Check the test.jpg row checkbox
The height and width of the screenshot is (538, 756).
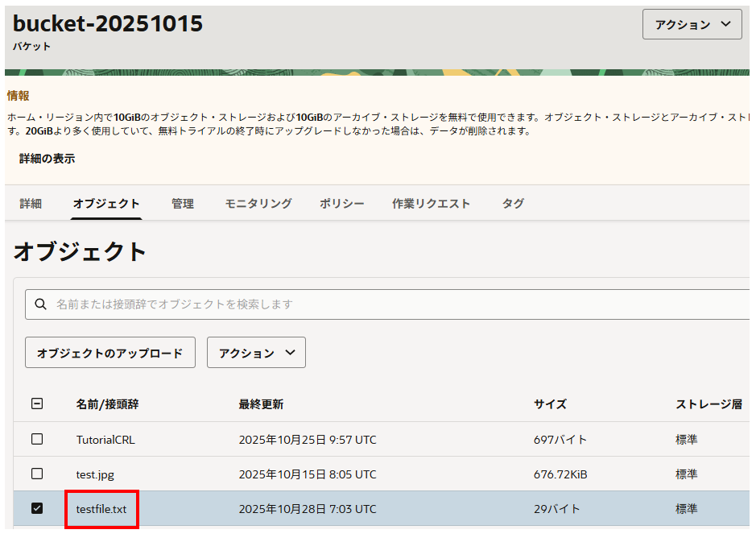point(37,474)
